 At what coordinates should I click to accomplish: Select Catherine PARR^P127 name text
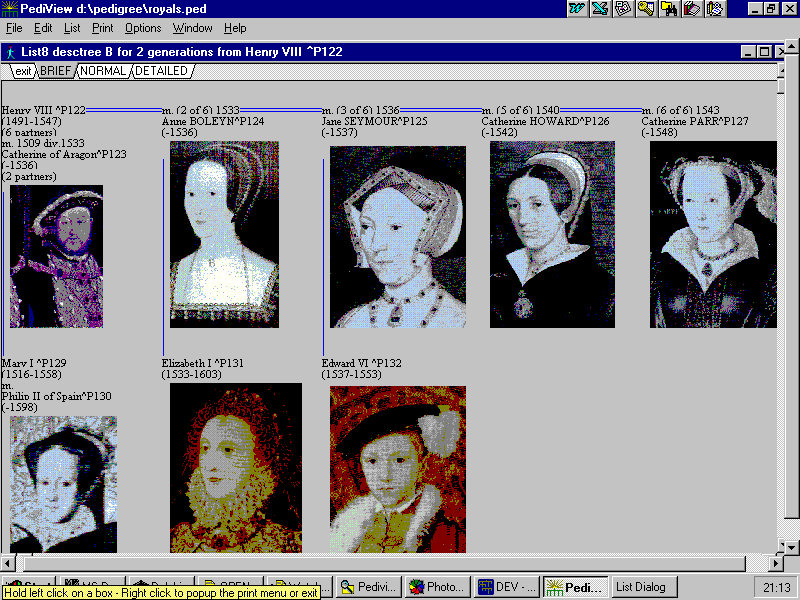point(695,121)
